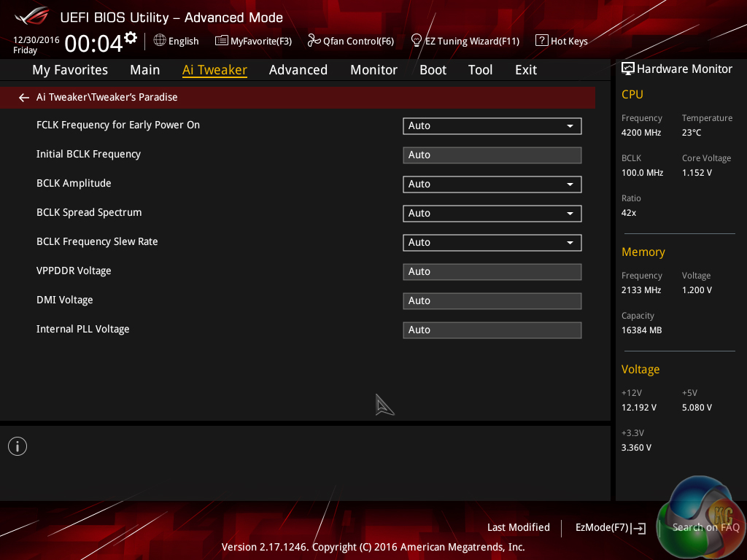Screen dimensions: 747x560
Task: Open the BCLK Spread Spectrum dropdown
Action: (x=492, y=214)
